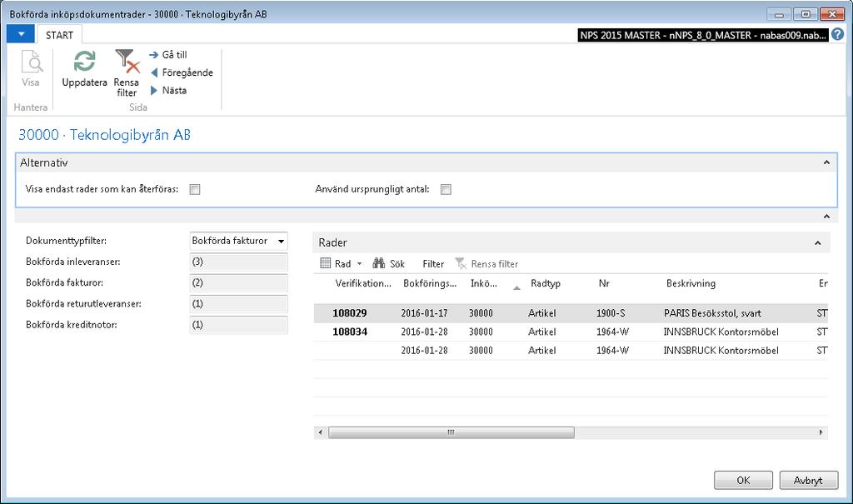Go to Nästa record
This screenshot has height=504, width=853.
168,91
